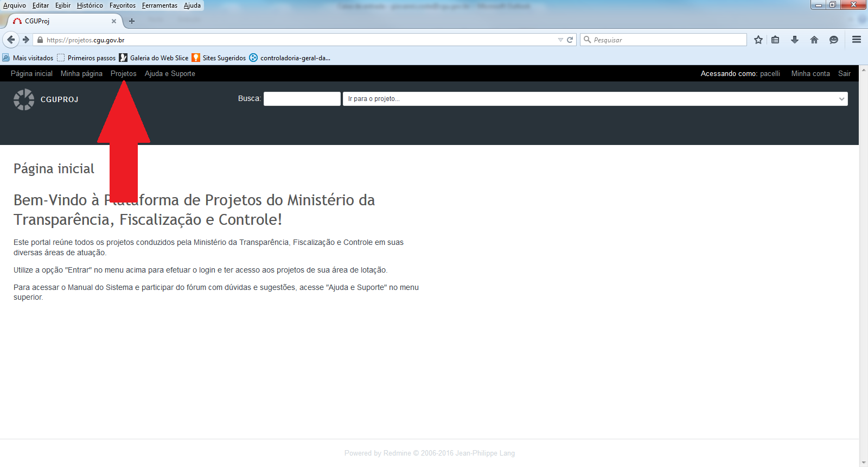Reload the page with refresh icon
The width and height of the screenshot is (868, 467).
[570, 40]
